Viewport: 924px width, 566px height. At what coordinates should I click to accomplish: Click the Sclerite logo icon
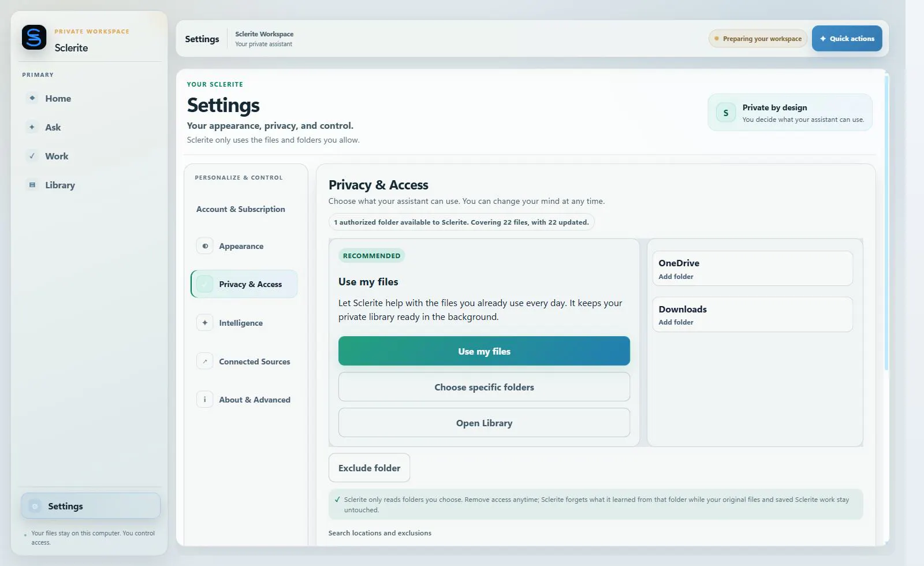tap(34, 38)
